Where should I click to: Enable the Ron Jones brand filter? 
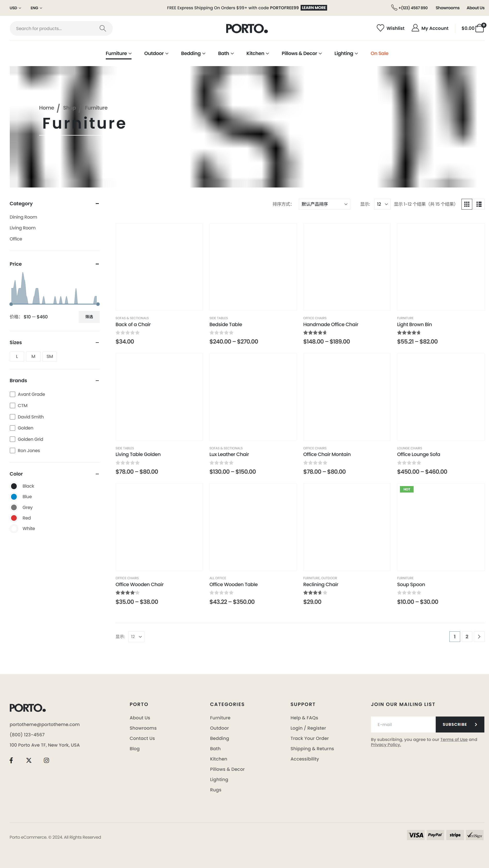tap(12, 451)
